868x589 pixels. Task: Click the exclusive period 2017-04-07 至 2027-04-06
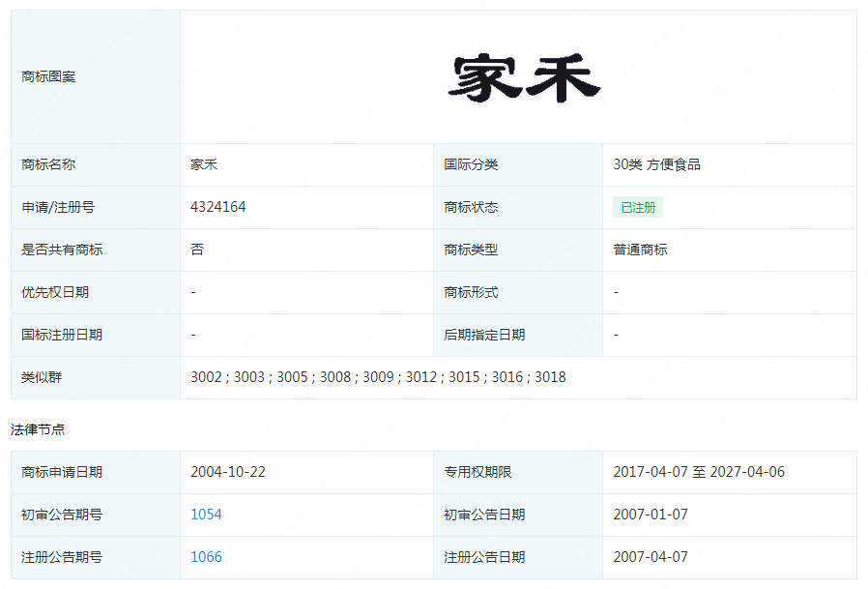(x=699, y=472)
